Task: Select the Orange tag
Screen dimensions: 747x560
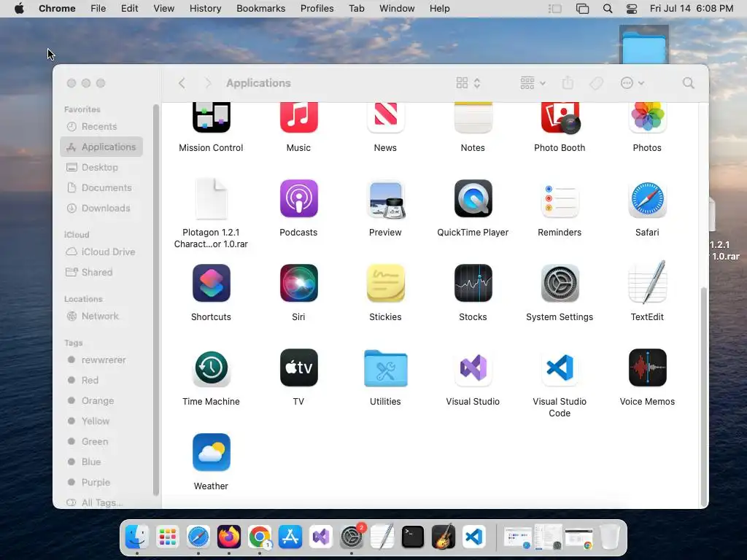Action: pos(101,401)
